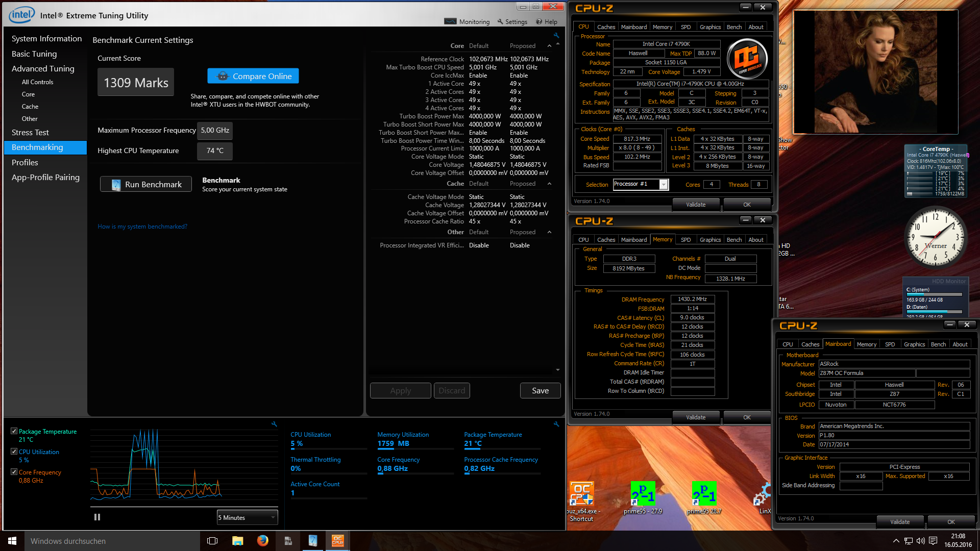The width and height of the screenshot is (980, 551).
Task: Open the Action Center notification icon
Action: click(933, 541)
